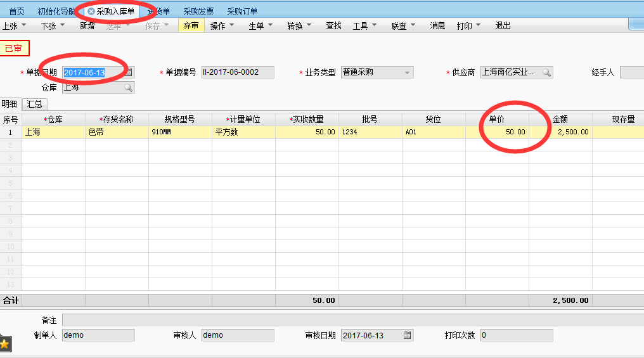Screen dimensions: 644x358
Task: Go to the 首页 tab
Action: click(x=17, y=11)
